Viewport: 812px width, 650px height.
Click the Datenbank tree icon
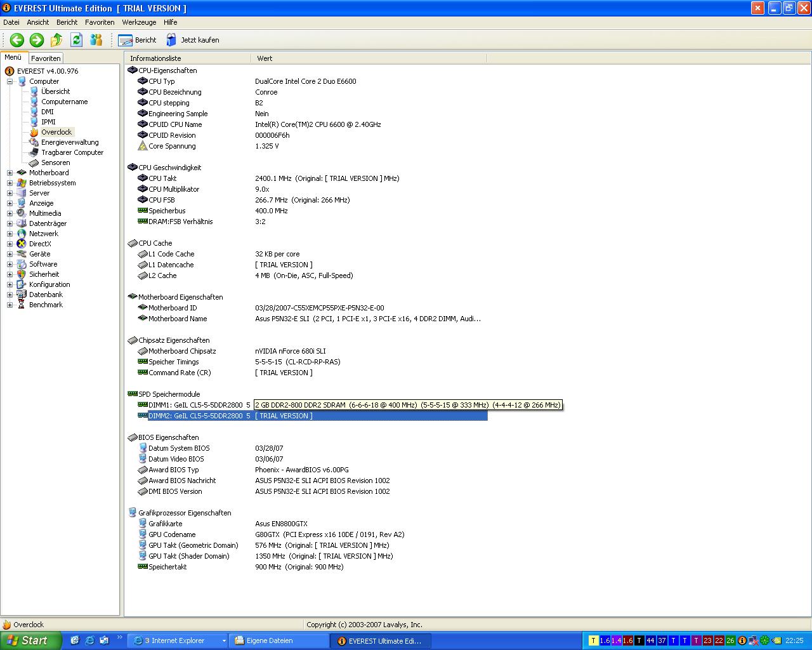point(22,295)
